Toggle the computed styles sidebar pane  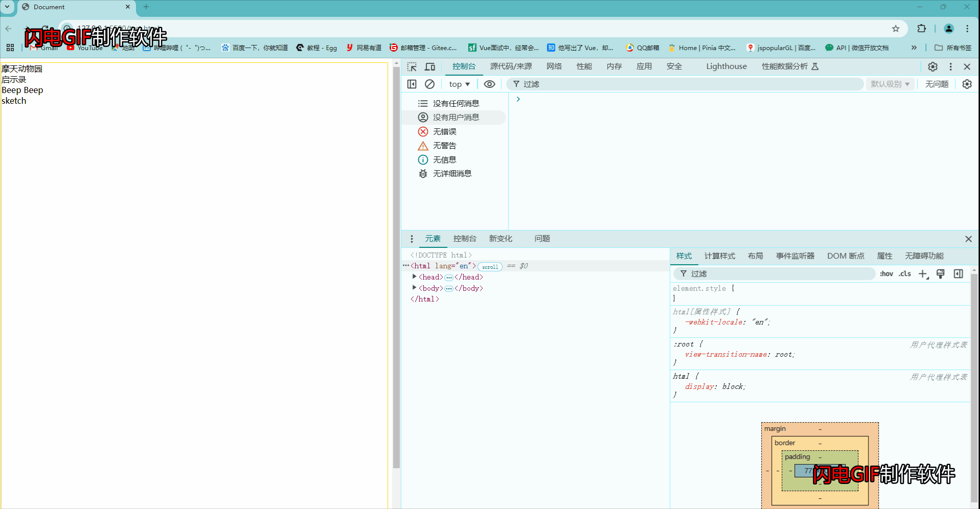[x=959, y=274]
